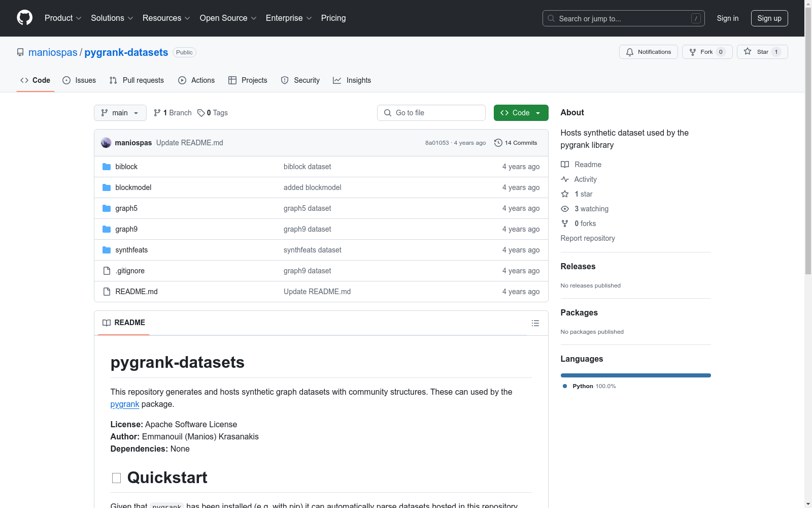
Task: Open commit hash 8a01053
Action: (437, 143)
